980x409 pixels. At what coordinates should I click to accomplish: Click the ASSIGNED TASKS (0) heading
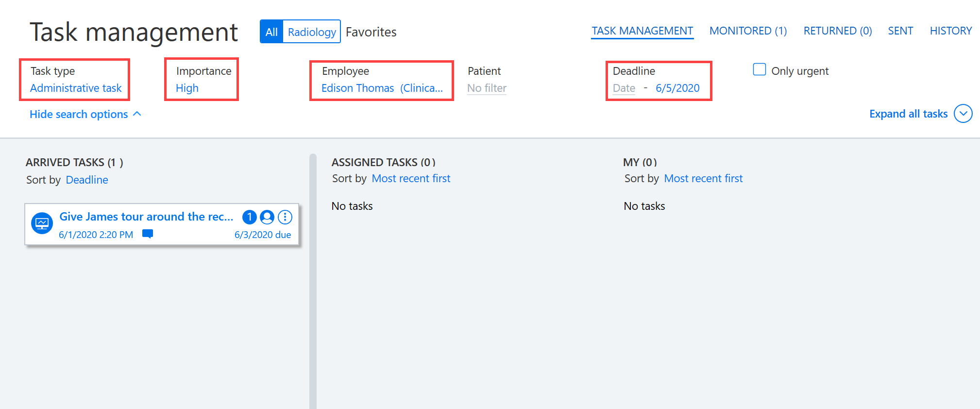coord(383,162)
